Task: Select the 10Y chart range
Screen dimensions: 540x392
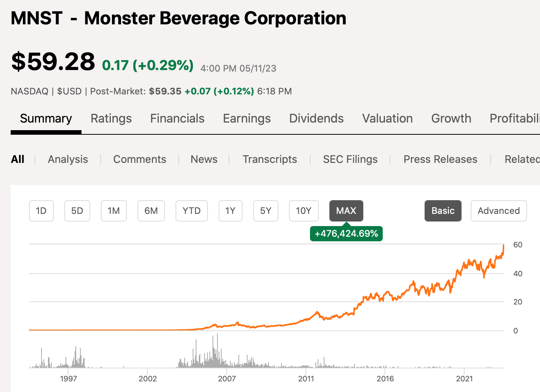Action: tap(304, 211)
